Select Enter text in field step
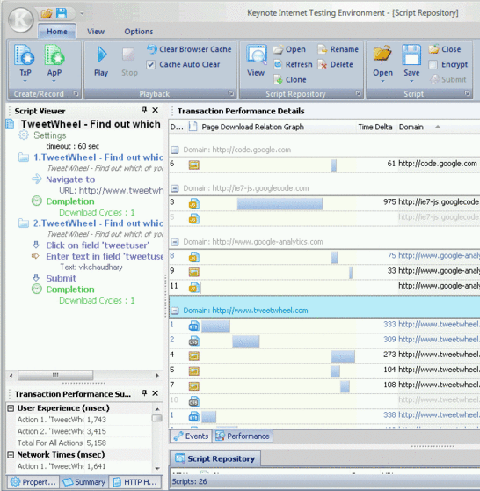The width and height of the screenshot is (480, 491). click(x=105, y=256)
